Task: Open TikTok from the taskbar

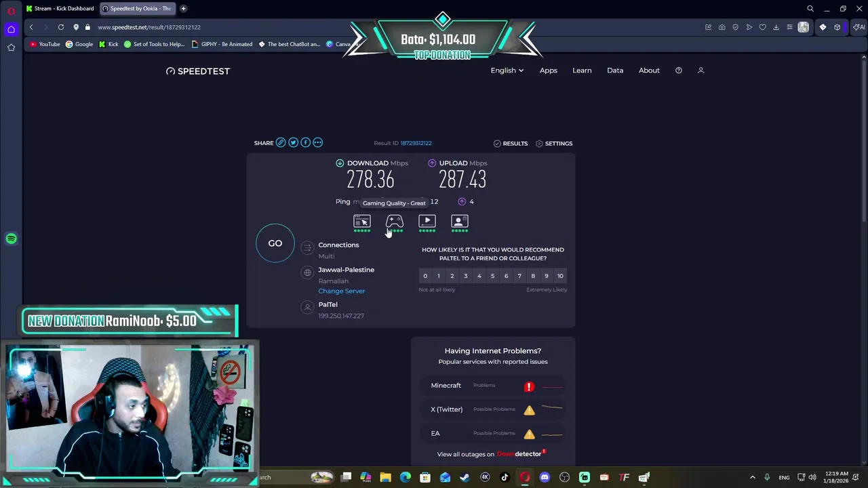Action: pos(505,477)
